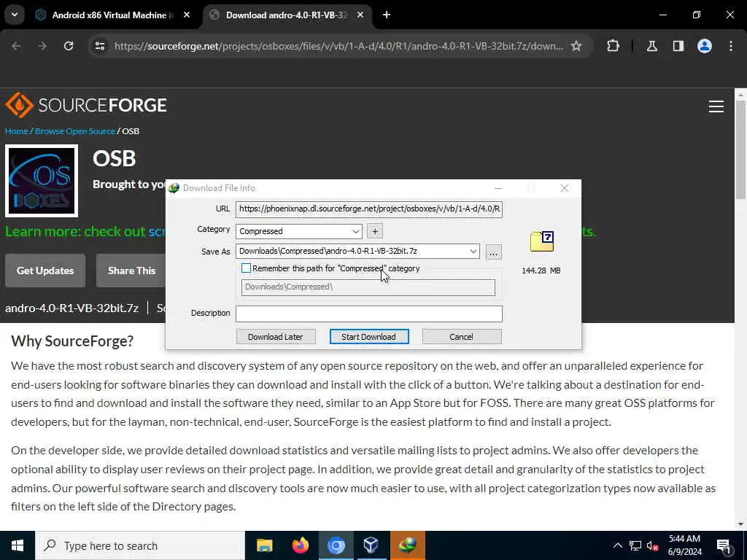Viewport: 747px width, 560px height.
Task: Click Chrome icon in taskbar
Action: pyautogui.click(x=336, y=545)
